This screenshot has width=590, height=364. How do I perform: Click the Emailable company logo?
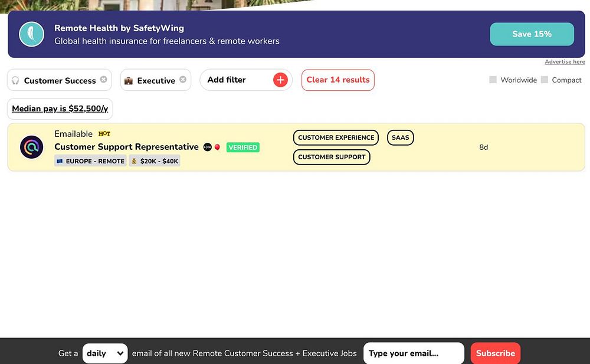pos(32,147)
